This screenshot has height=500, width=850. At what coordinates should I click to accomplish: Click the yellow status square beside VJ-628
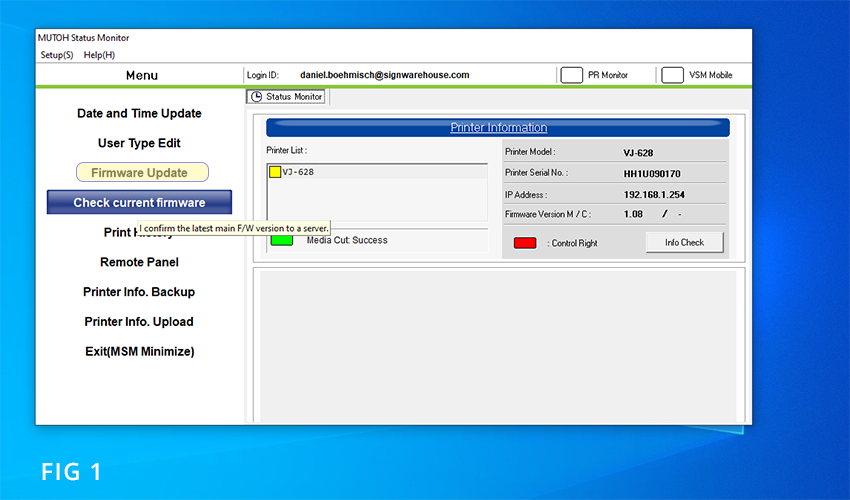[275, 172]
